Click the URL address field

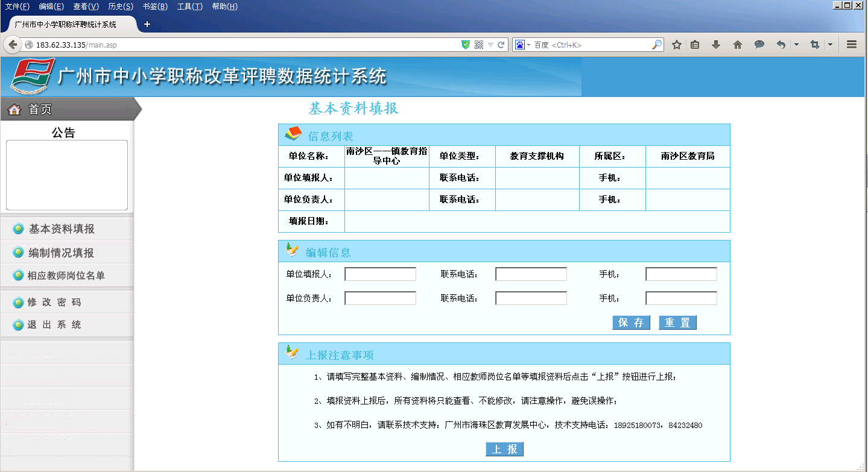241,45
